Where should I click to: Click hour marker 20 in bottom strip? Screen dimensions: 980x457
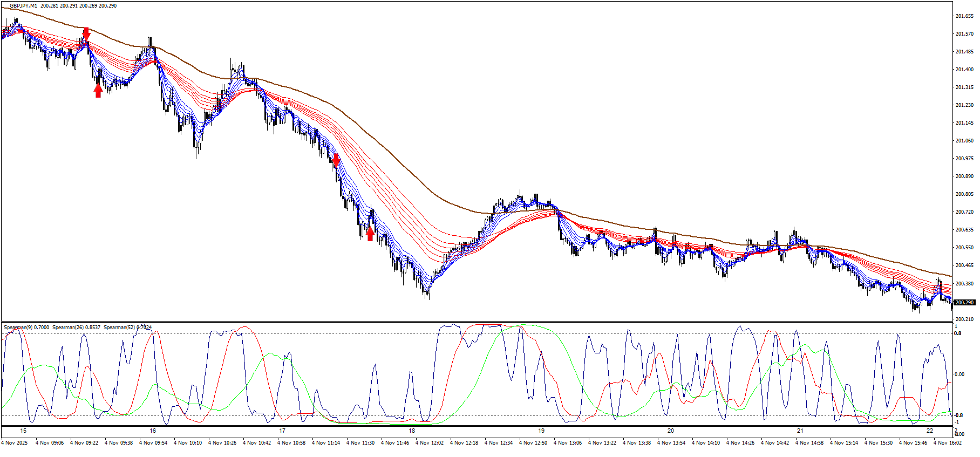(671, 431)
